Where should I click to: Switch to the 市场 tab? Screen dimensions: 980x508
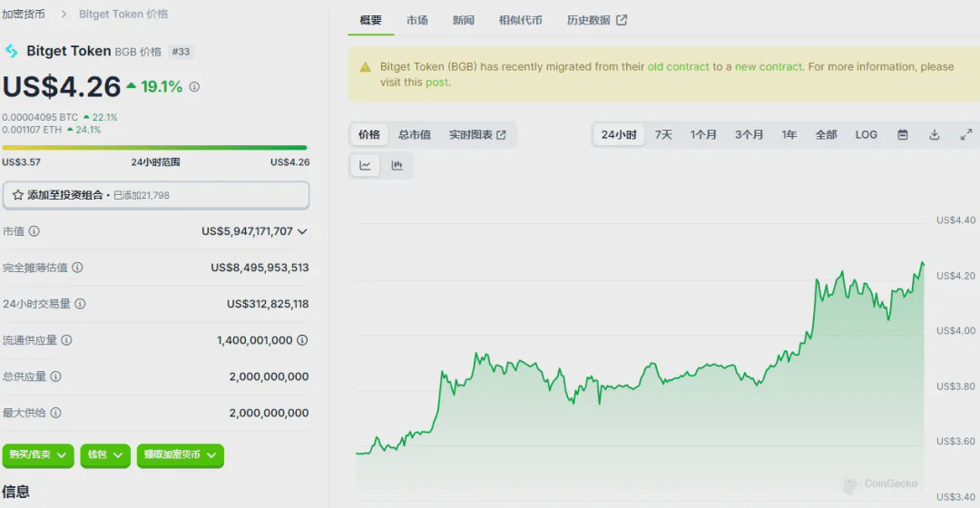[416, 20]
